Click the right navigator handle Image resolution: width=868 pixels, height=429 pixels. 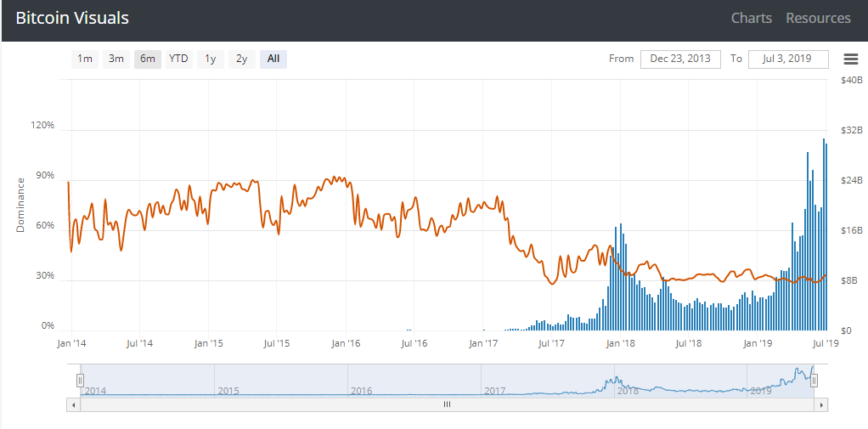coord(814,381)
